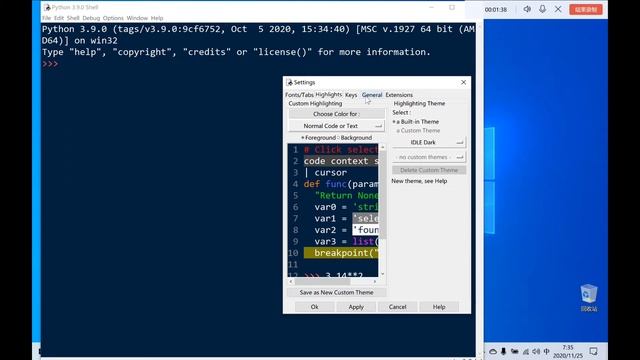The height and width of the screenshot is (360, 640).
Task: Click the network signal tray icon
Action: [525, 351]
